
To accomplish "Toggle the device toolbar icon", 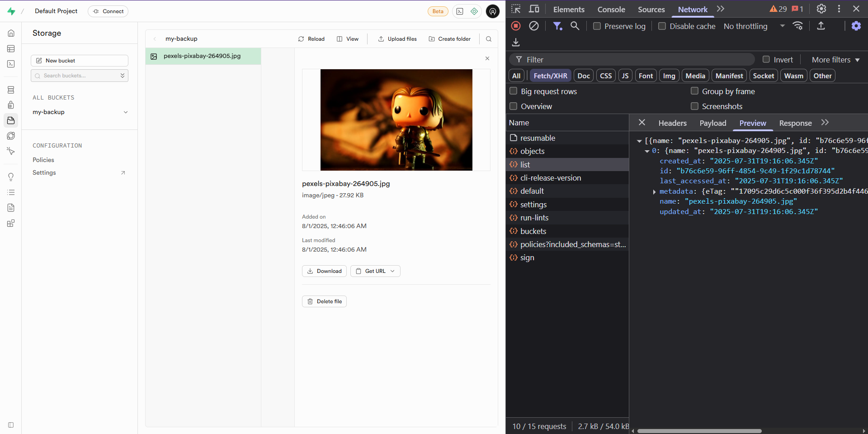I will [x=534, y=9].
